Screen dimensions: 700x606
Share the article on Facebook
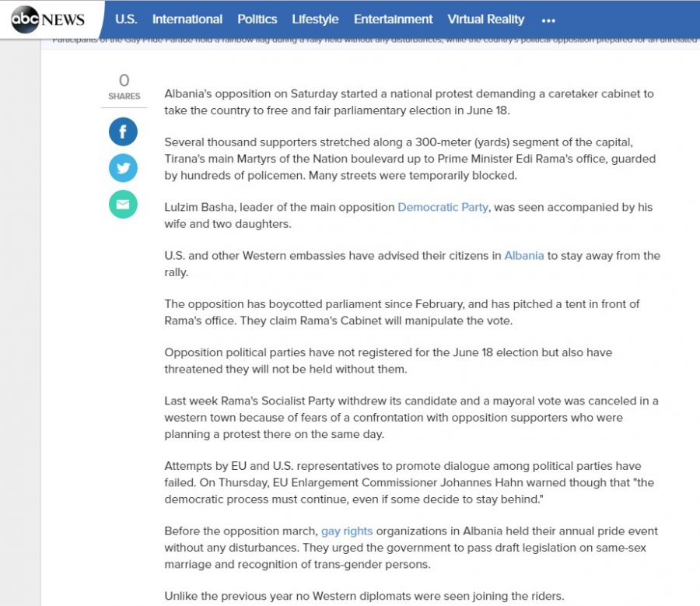(x=123, y=131)
